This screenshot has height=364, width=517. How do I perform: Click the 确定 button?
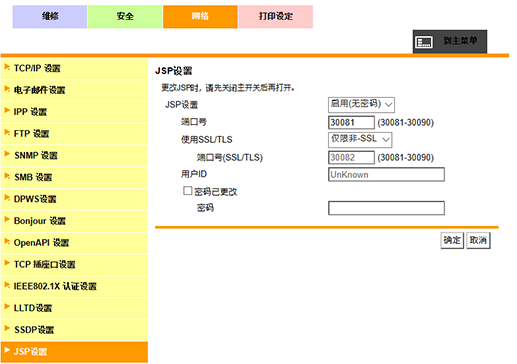(x=452, y=240)
